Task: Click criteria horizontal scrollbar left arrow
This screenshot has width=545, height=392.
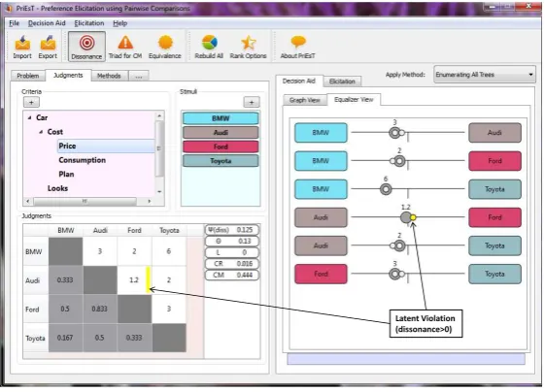Action: 28,201
